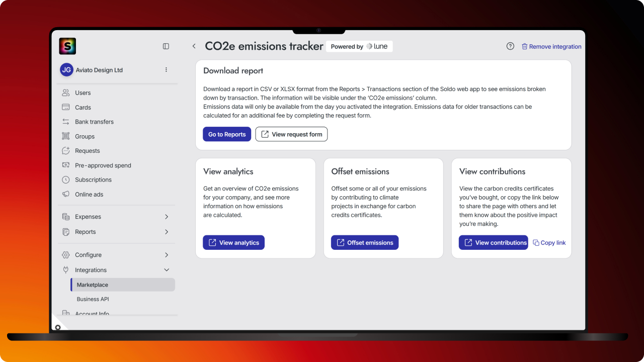The image size is (644, 362).
Task: Click the Lune logo in the Powered by badge
Action: pos(377,46)
